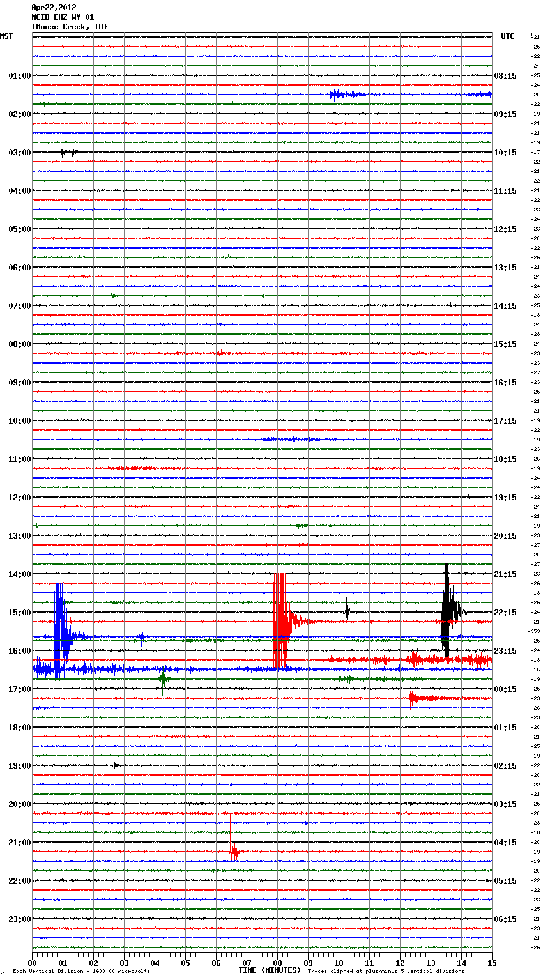Screen dimensions: 543x980
Task: Click the large clipped red event burst
Action: coord(280,620)
